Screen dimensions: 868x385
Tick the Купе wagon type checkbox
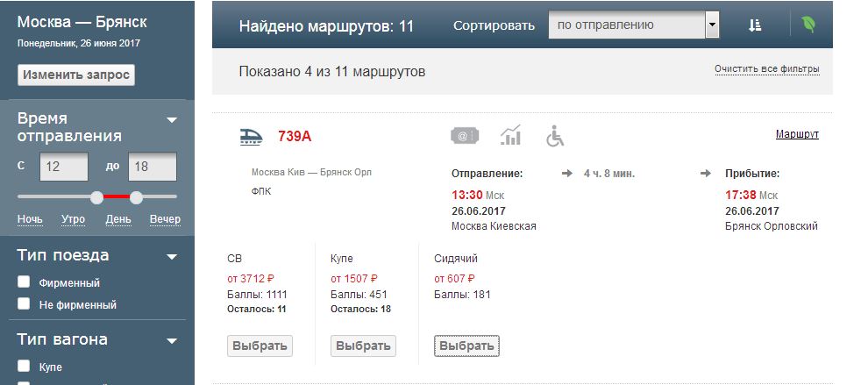coord(25,366)
